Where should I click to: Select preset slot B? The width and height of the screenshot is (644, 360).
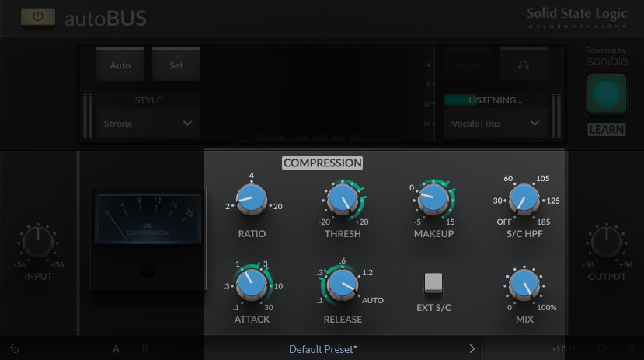(x=144, y=349)
